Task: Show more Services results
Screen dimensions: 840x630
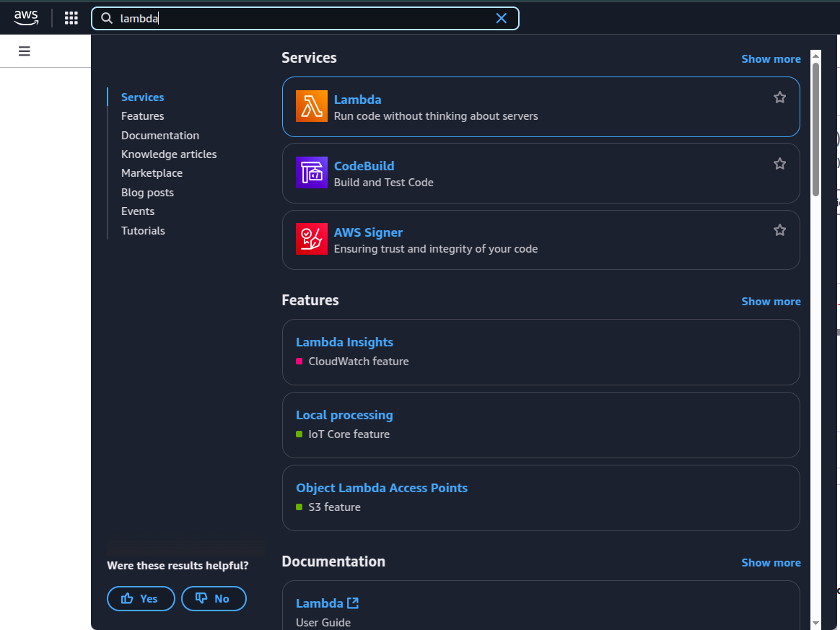Action: pyautogui.click(x=771, y=58)
